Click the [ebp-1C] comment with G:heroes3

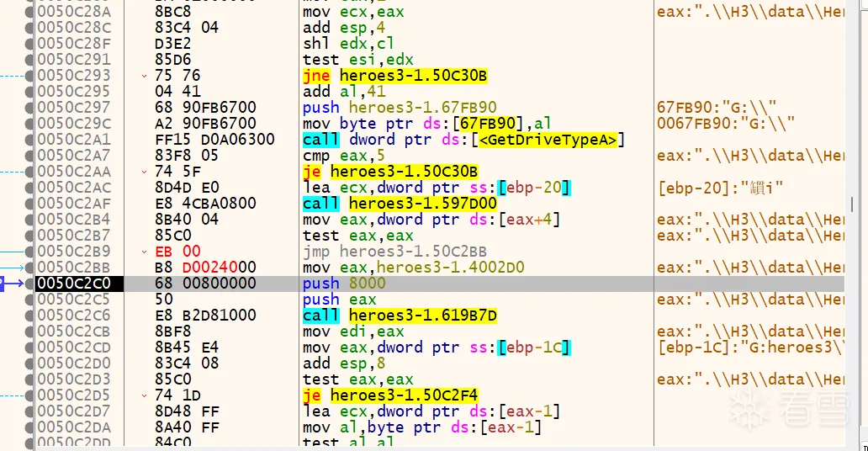click(x=750, y=348)
